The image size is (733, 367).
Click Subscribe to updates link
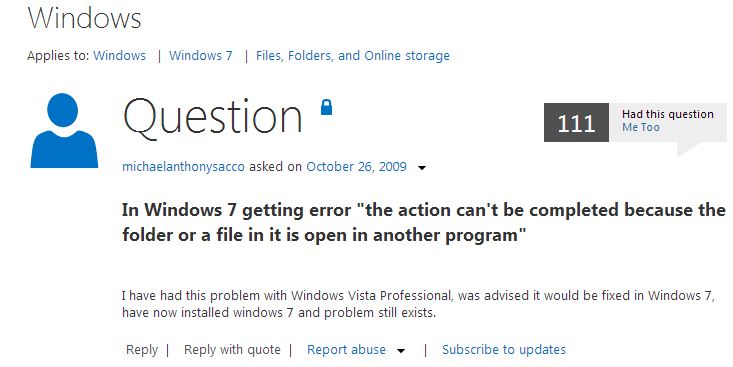click(503, 350)
